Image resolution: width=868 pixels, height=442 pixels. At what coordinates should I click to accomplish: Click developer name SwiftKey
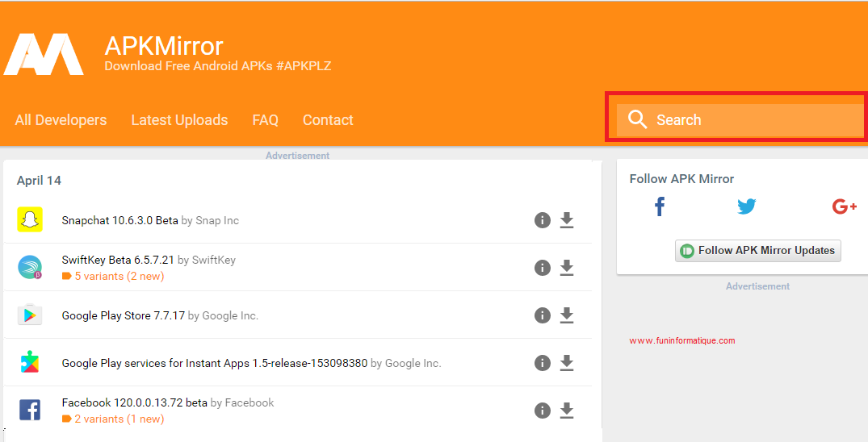pos(214,260)
